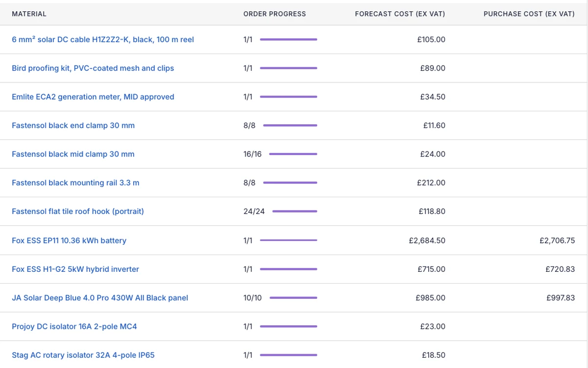Open Projoy DC isolator 16A link
Viewport: 588px width, 368px height.
(74, 326)
